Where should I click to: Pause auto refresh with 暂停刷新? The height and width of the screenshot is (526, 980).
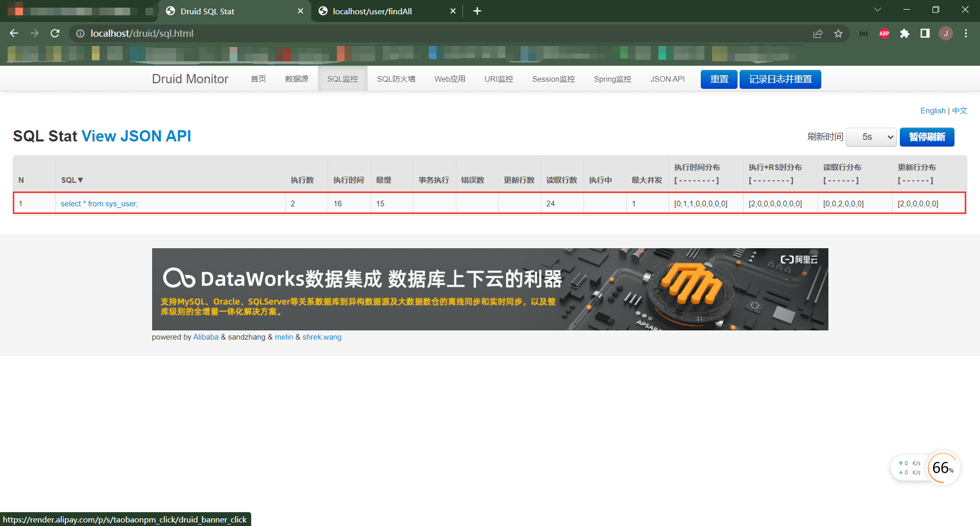click(927, 137)
